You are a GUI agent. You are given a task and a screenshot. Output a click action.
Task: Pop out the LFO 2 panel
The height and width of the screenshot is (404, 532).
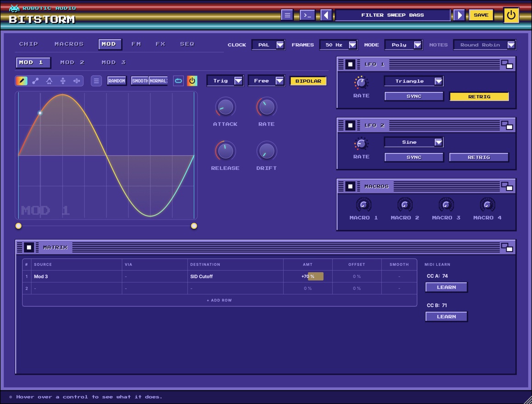click(507, 125)
